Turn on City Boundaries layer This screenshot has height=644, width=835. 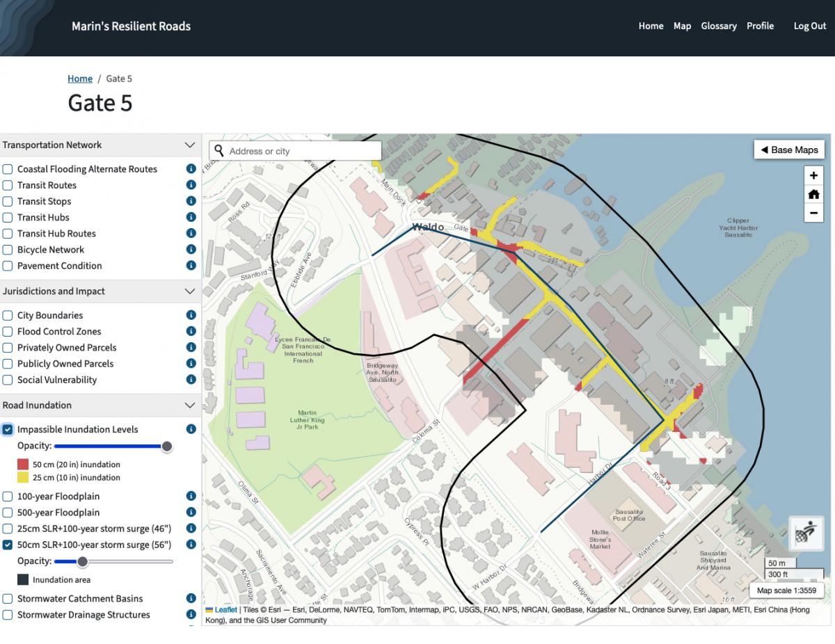8,315
